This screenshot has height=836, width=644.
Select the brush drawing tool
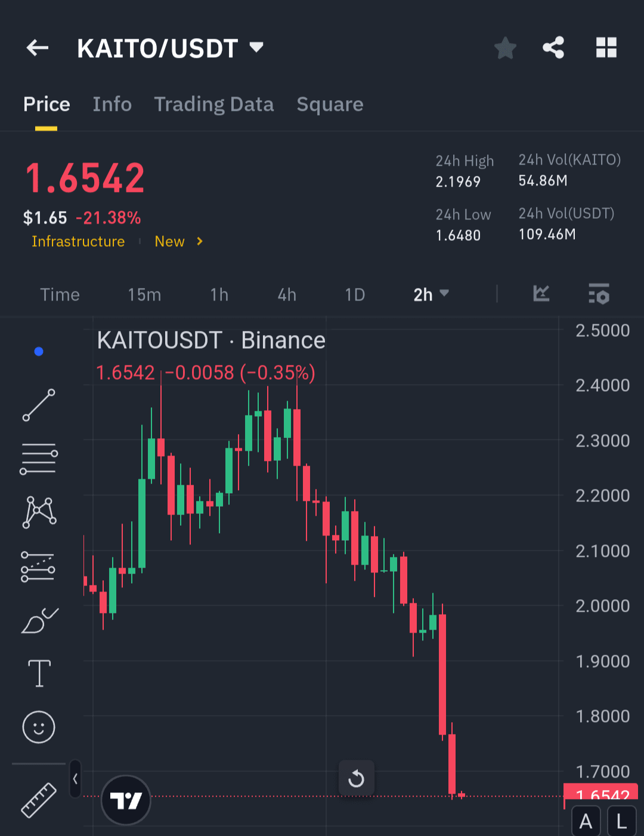39,620
